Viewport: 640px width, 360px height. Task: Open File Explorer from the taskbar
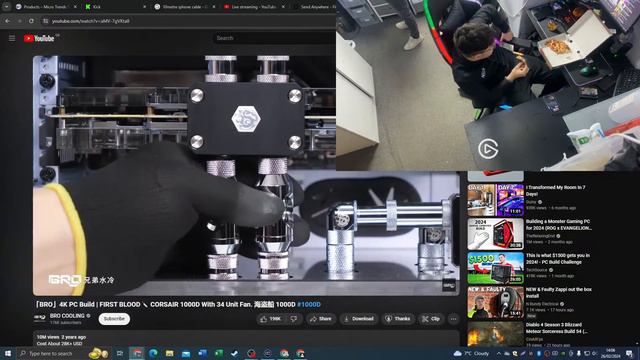(x=170, y=353)
